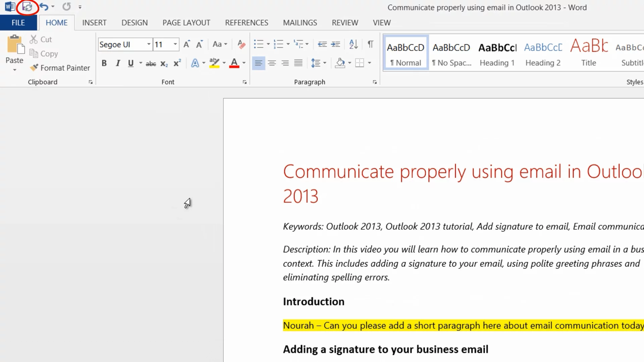
Task: Toggle Italic formatting
Action: (118, 63)
